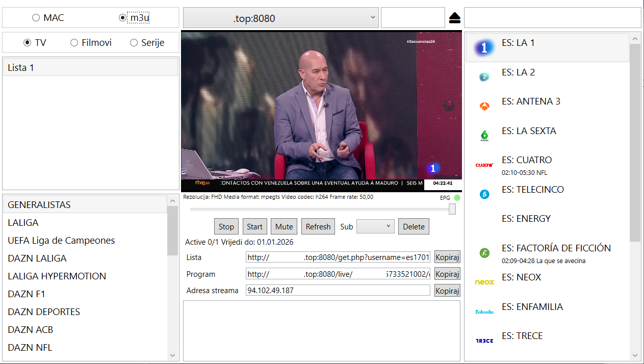Screen dimensions: 644x364
Task: Stop the current stream playback
Action: 226,227
